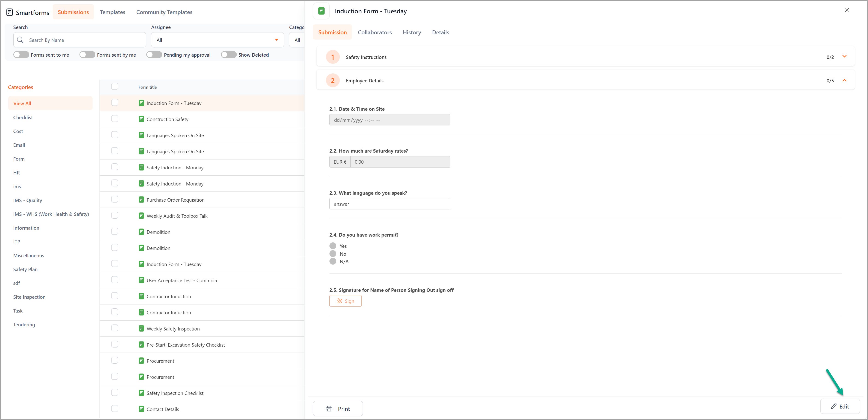
Task: Click the form icon beside the panel title
Action: click(321, 11)
